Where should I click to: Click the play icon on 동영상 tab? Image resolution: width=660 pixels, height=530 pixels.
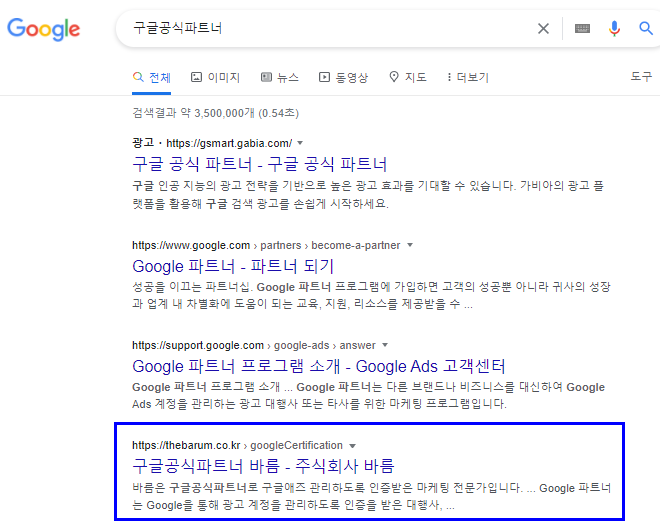pyautogui.click(x=324, y=77)
